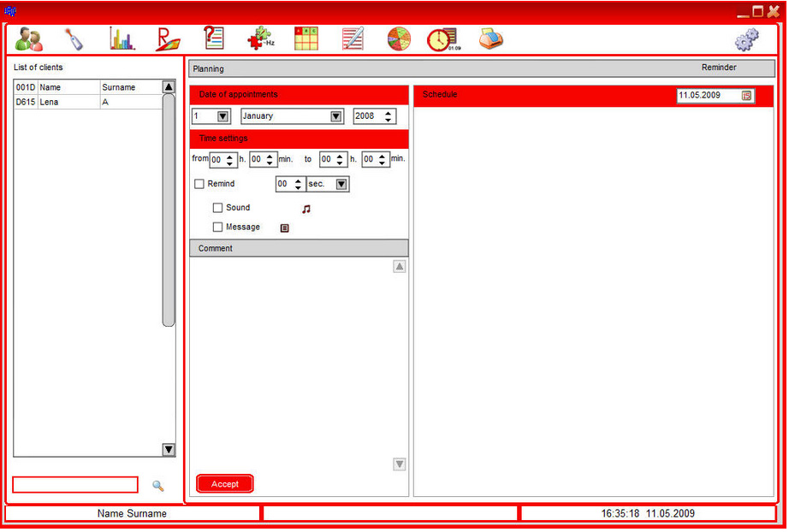Viewport: 789px width, 532px height.
Task: Switch to the Planning tab
Action: (x=209, y=68)
